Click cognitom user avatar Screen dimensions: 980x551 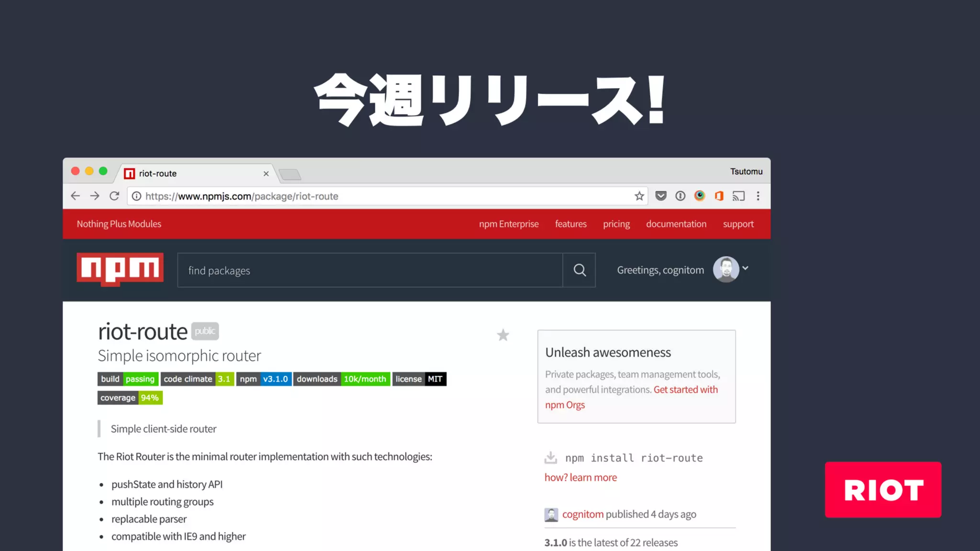[x=726, y=269]
